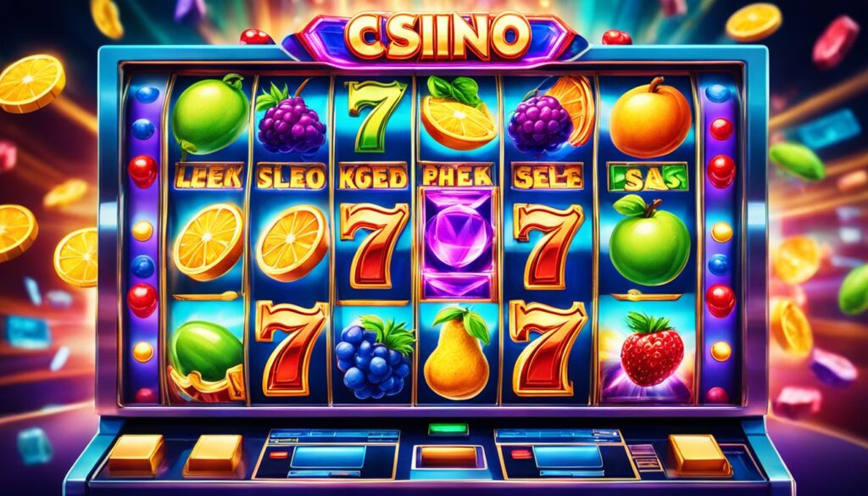Click the PHEK label above the purple gem
Viewport: 868px width, 496px height.
coord(457,175)
